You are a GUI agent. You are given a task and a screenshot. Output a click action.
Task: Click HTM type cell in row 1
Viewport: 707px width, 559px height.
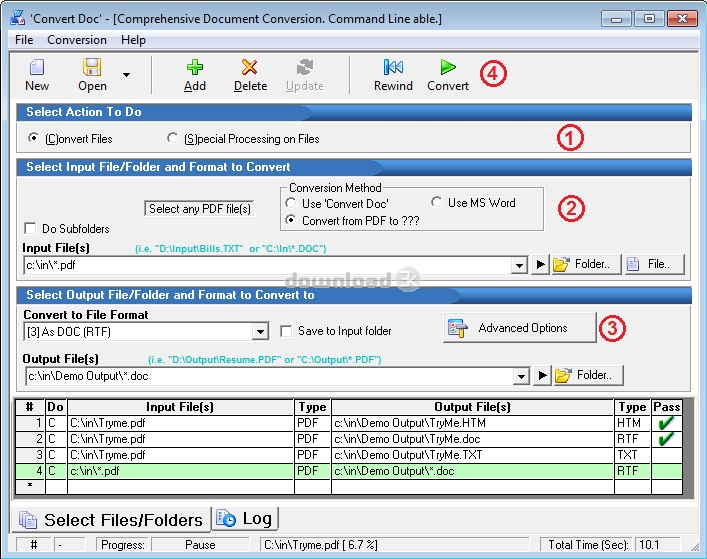632,423
